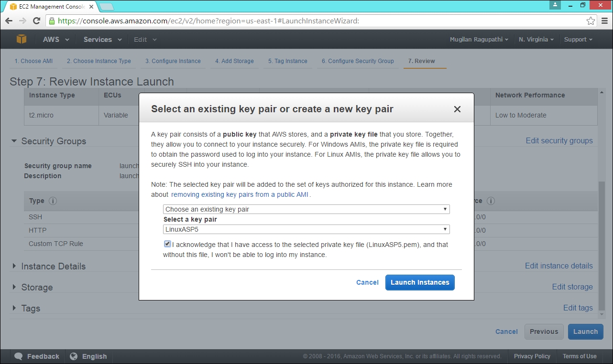Click the English language selector
The height and width of the screenshot is (364, 613).
[x=88, y=356]
